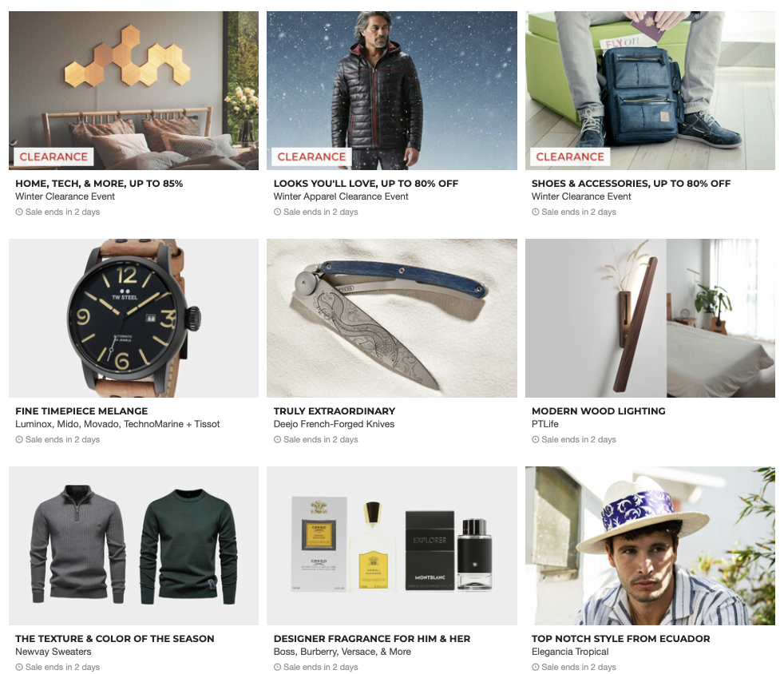Screen dimensions: 784x674
Task: Open the Deejo folding knife image
Action: (392, 318)
